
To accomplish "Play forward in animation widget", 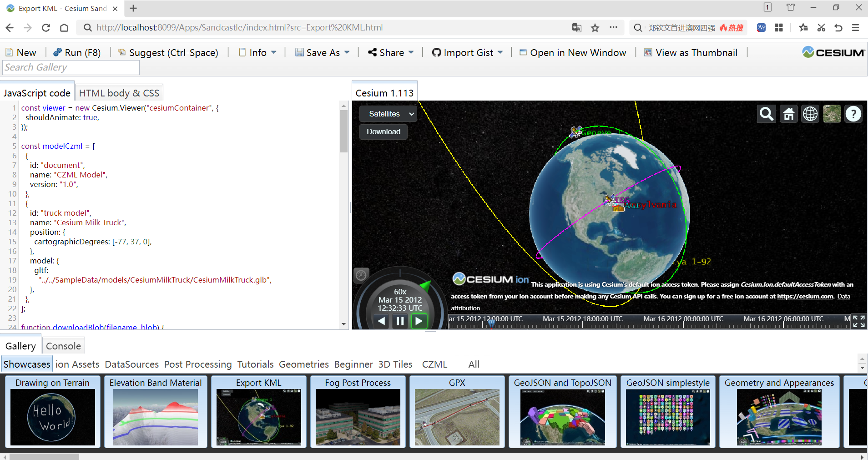I will click(x=419, y=321).
